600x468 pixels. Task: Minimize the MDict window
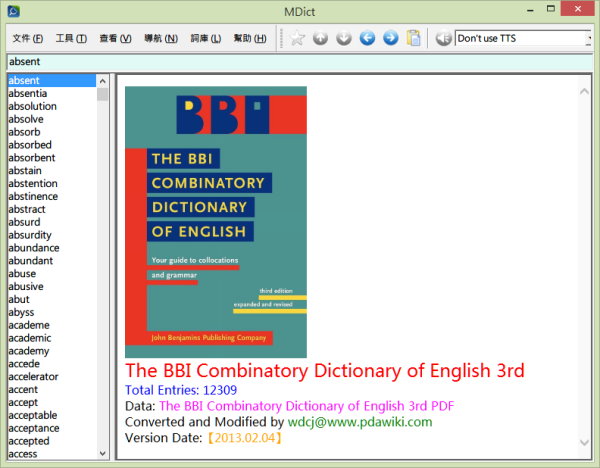(530, 10)
